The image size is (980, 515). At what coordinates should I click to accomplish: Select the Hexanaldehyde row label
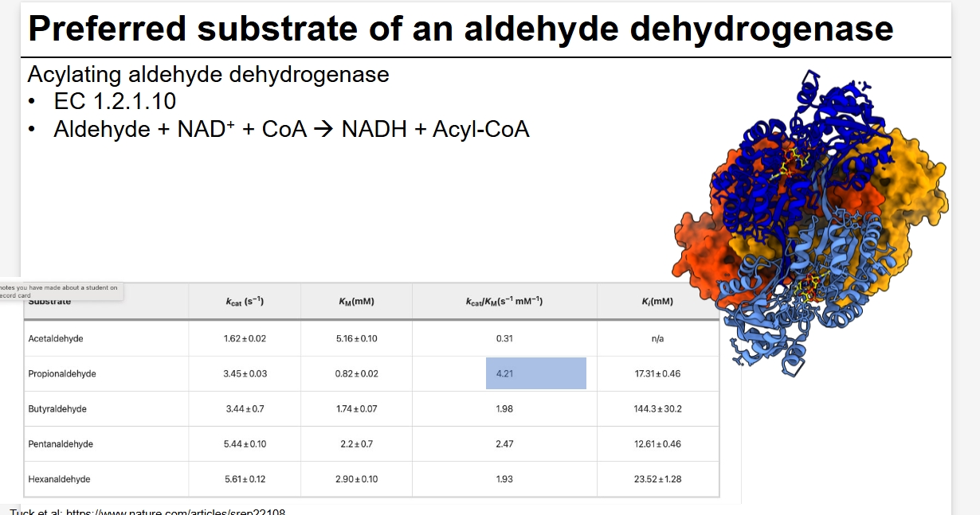pos(59,479)
